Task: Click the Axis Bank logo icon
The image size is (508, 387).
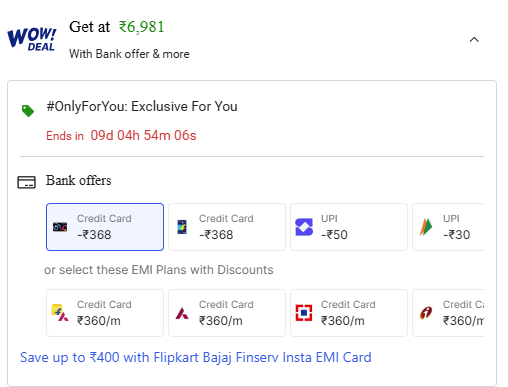Action: point(182,313)
